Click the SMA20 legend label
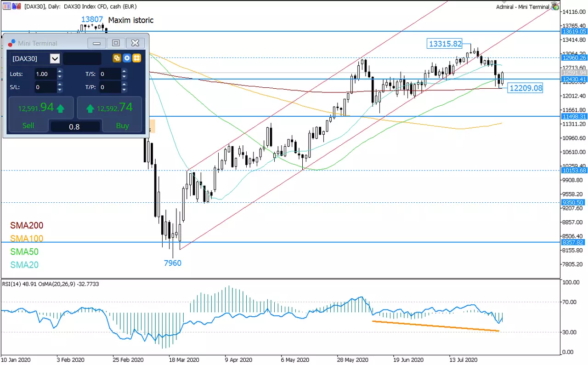 24,265
